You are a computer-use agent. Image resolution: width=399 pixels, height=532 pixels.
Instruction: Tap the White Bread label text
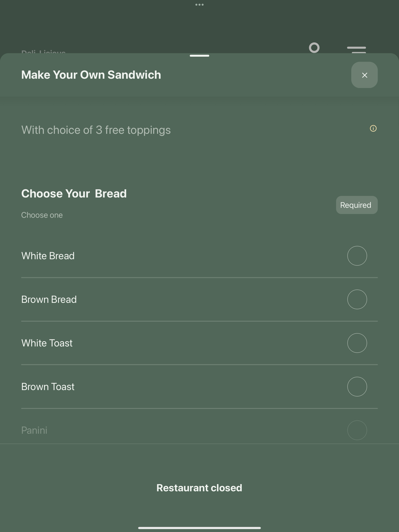click(48, 256)
